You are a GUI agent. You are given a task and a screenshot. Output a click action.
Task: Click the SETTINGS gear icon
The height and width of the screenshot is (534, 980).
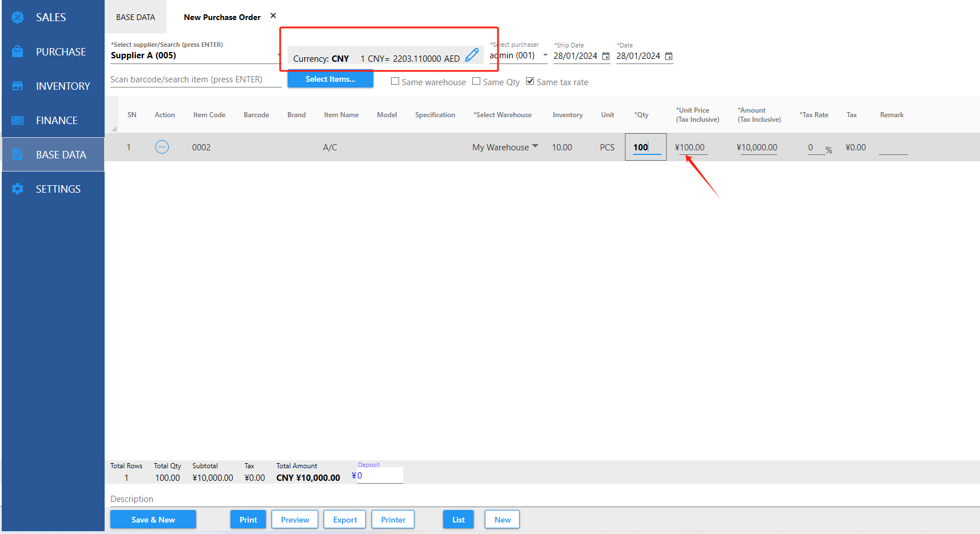click(18, 189)
